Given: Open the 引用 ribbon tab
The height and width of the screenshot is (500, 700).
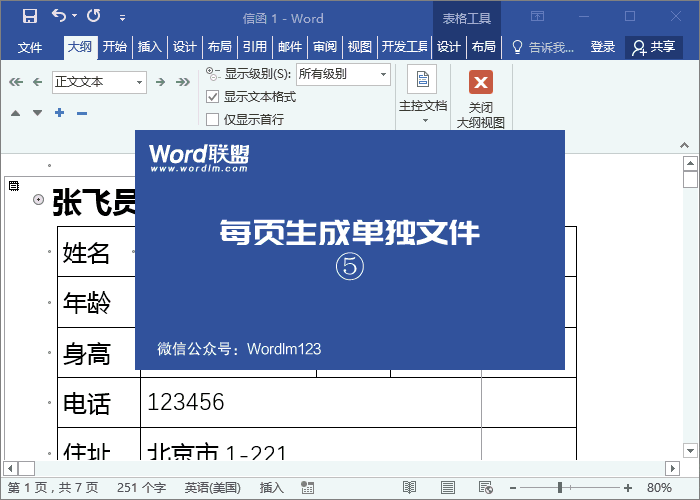Looking at the screenshot, I should [255, 46].
